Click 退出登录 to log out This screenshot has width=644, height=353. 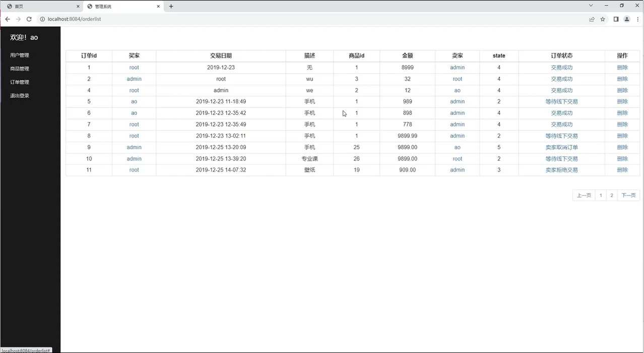pos(20,96)
